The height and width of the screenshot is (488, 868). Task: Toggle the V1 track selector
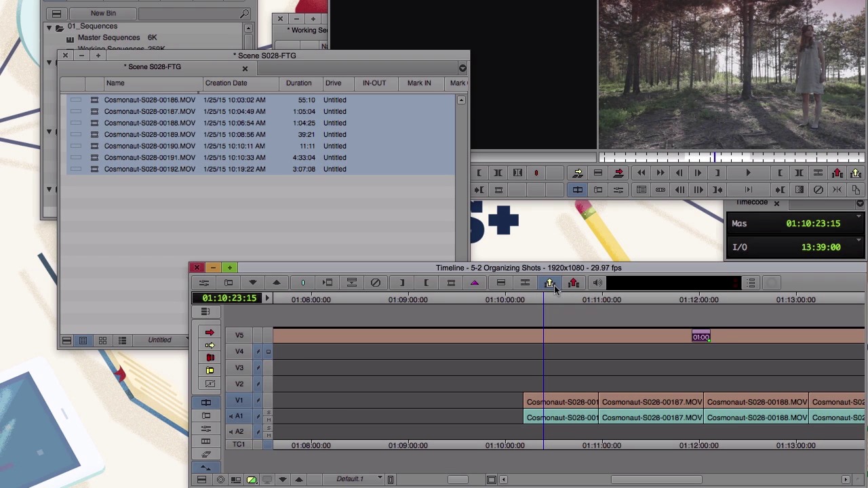click(239, 401)
